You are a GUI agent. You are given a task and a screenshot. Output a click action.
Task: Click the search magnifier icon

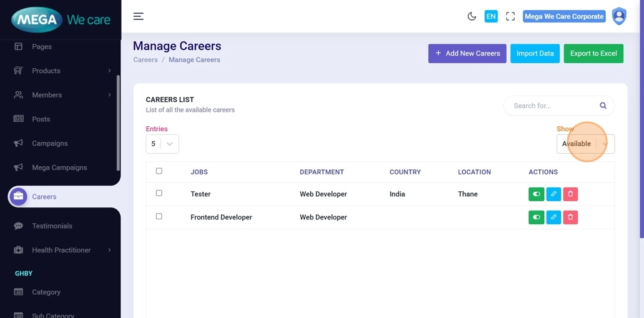click(603, 106)
